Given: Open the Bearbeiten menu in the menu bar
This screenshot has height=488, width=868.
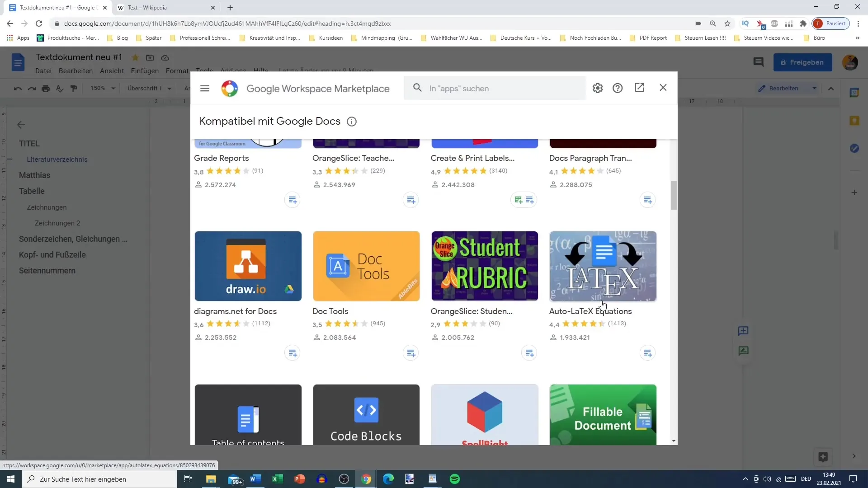Looking at the screenshot, I should [x=75, y=71].
